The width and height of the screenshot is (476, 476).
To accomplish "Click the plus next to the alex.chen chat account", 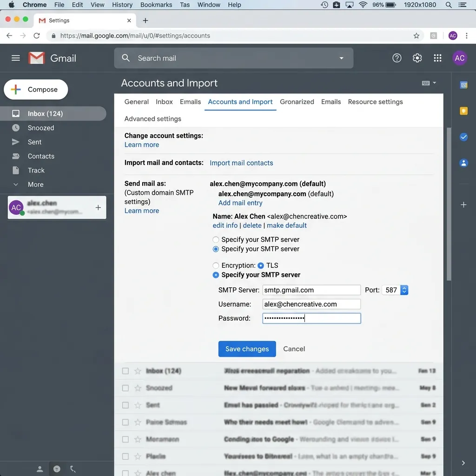I will [x=98, y=207].
